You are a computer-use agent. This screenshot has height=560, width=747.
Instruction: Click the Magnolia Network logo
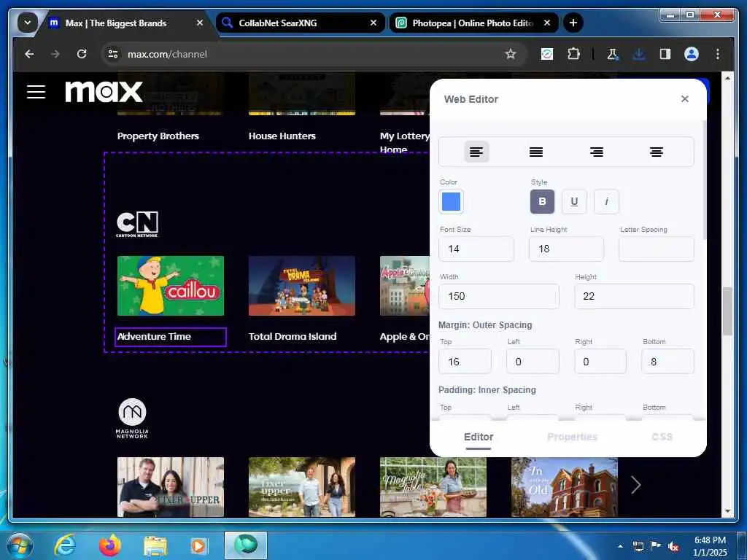[x=132, y=418]
